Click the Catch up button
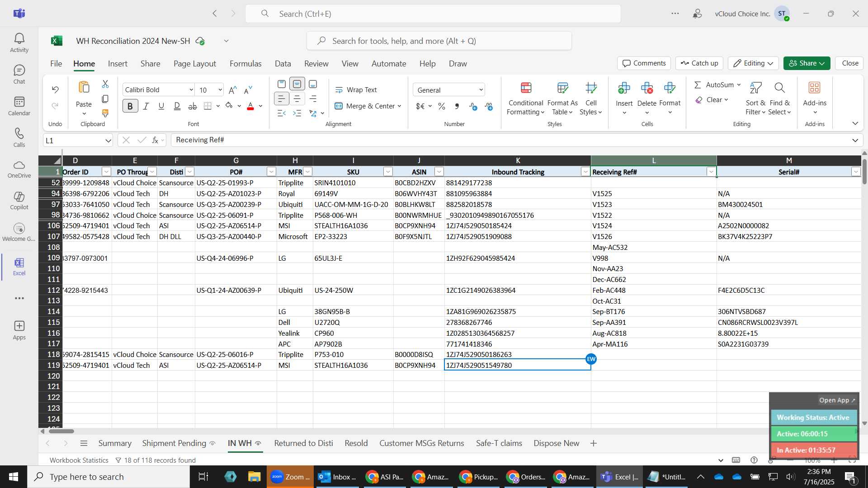Viewport: 868px width, 488px height. coord(699,63)
